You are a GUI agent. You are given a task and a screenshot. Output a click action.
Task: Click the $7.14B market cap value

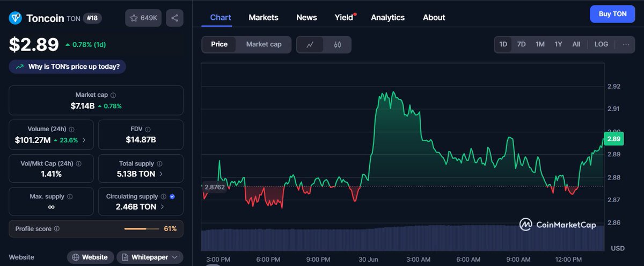(x=82, y=106)
